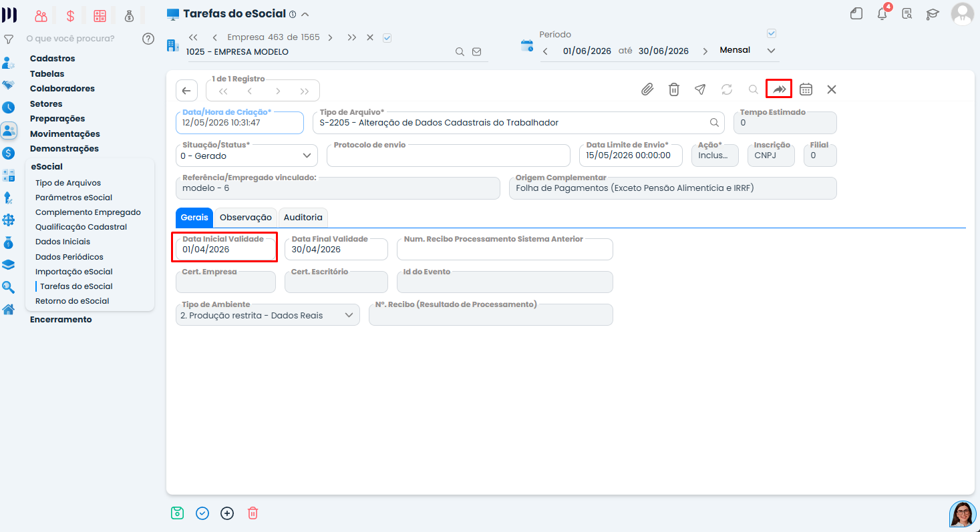Image resolution: width=980 pixels, height=532 pixels.
Task: Switch to the Auditoria tab
Action: tap(303, 218)
